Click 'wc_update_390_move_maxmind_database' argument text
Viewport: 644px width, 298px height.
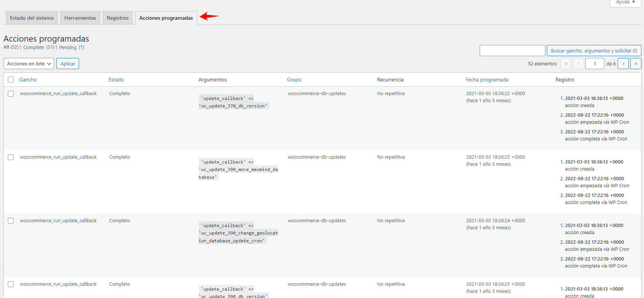click(x=238, y=173)
